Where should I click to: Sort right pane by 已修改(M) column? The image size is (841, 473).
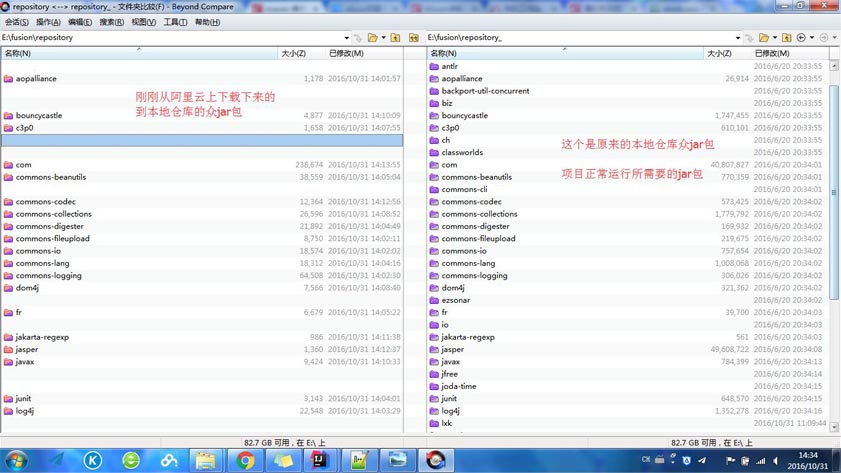click(x=790, y=53)
